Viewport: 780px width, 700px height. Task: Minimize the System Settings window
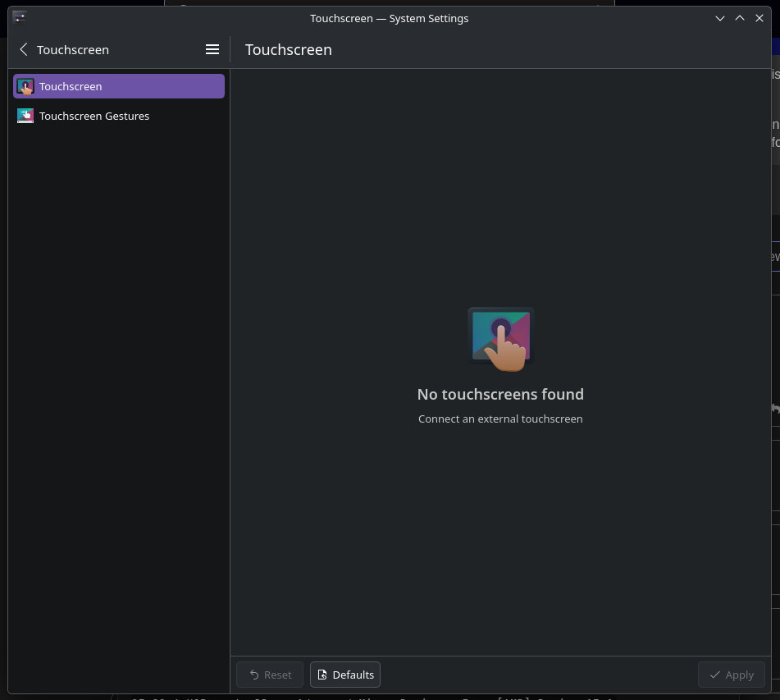pyautogui.click(x=720, y=18)
